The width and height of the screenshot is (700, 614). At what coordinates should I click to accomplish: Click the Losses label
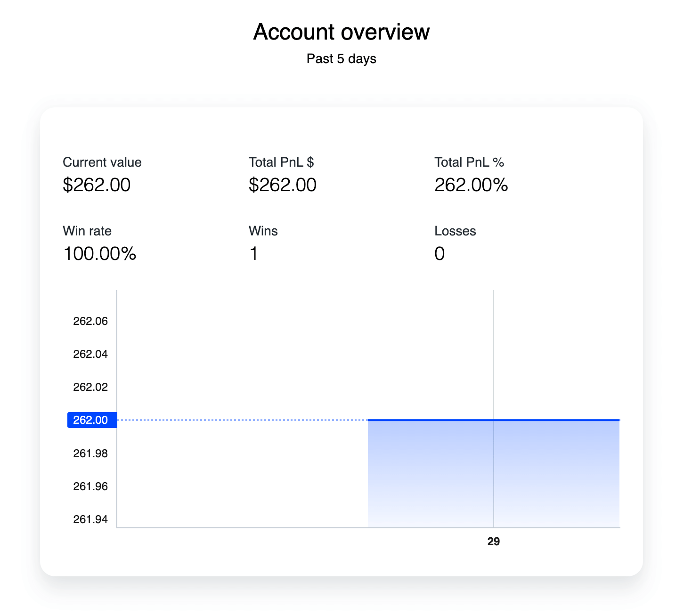pyautogui.click(x=455, y=231)
